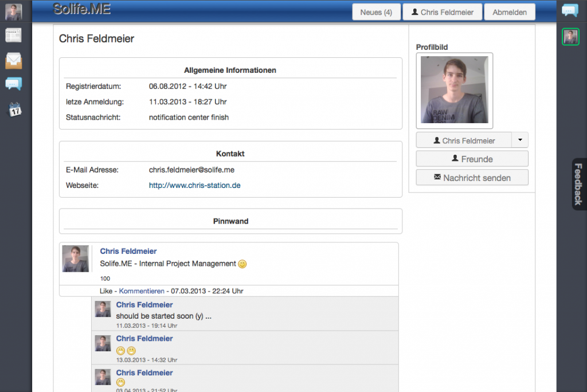The height and width of the screenshot is (392, 587).
Task: Select last login 11.03.2013 - 18:27 Uhr
Action: pos(188,102)
